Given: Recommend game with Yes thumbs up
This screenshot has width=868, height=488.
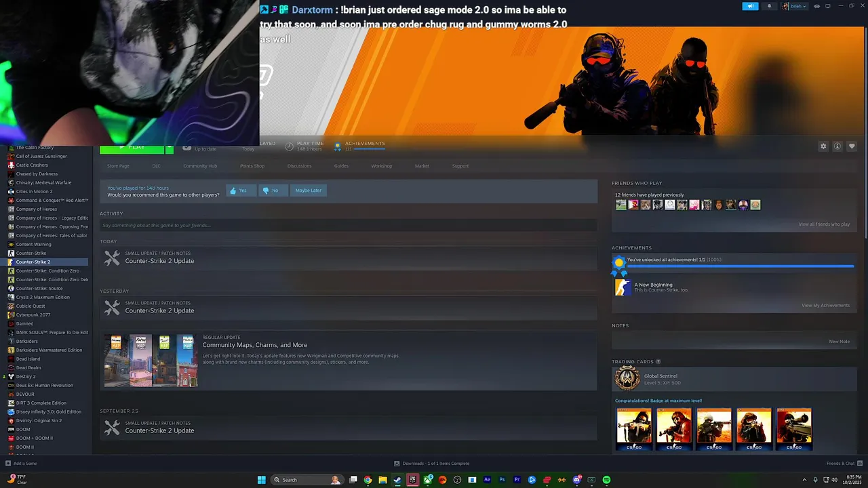Looking at the screenshot, I should (241, 190).
